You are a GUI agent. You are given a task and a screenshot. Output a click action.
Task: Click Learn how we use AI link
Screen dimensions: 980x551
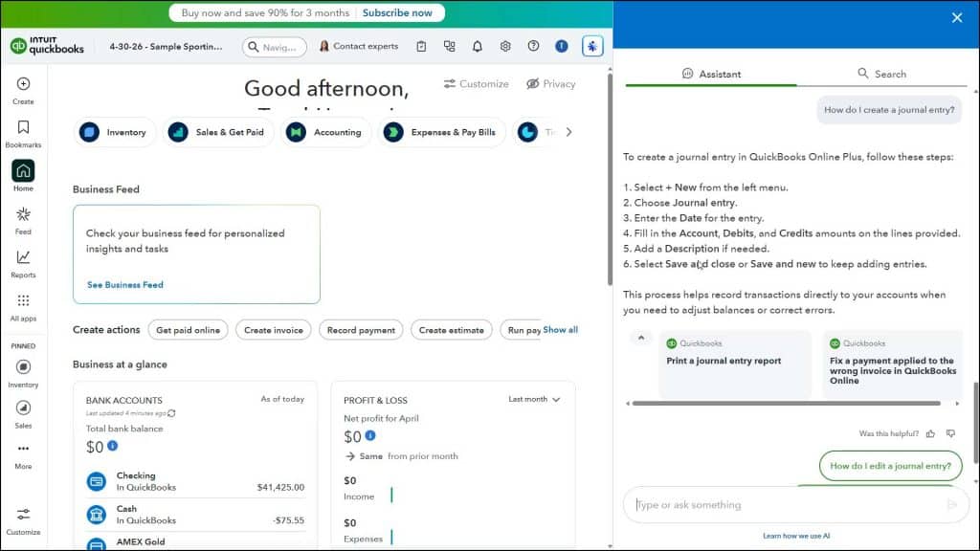pos(796,536)
